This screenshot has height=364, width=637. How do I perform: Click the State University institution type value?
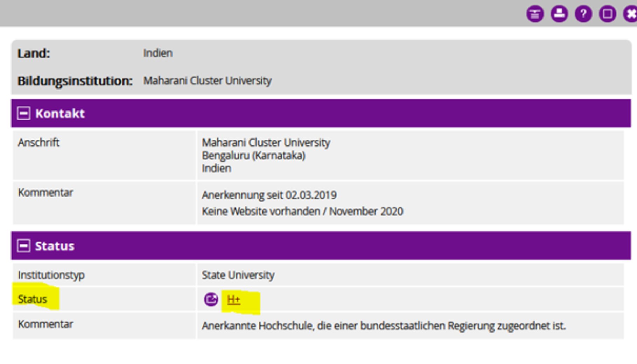pyautogui.click(x=238, y=275)
